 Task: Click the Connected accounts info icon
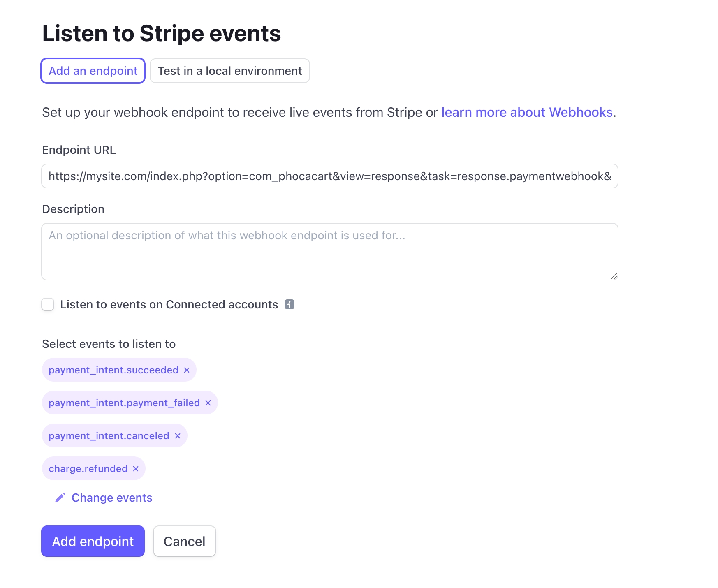click(290, 304)
